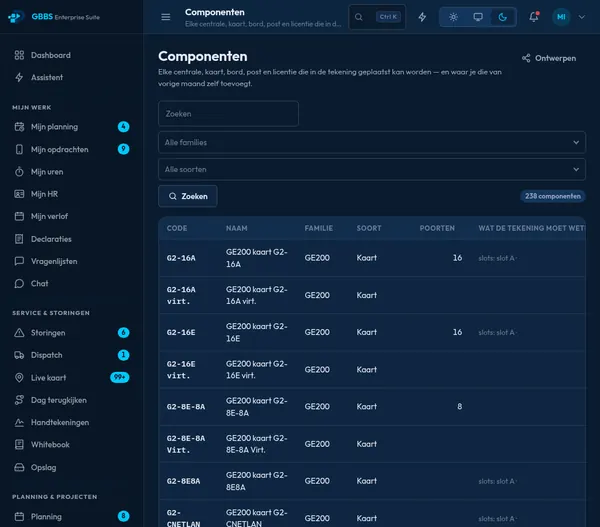Select the G2-16A code cell
Viewport: 600px width, 527px height.
click(x=181, y=258)
